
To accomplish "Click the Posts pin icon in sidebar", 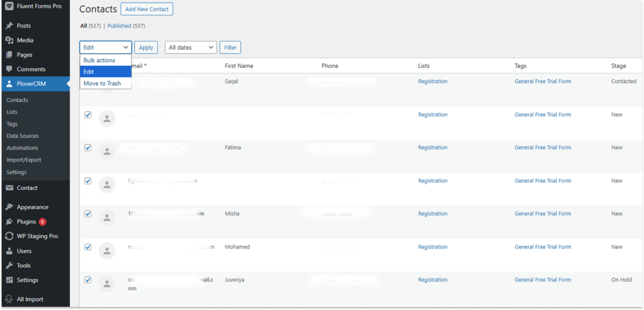I will 9,26.
